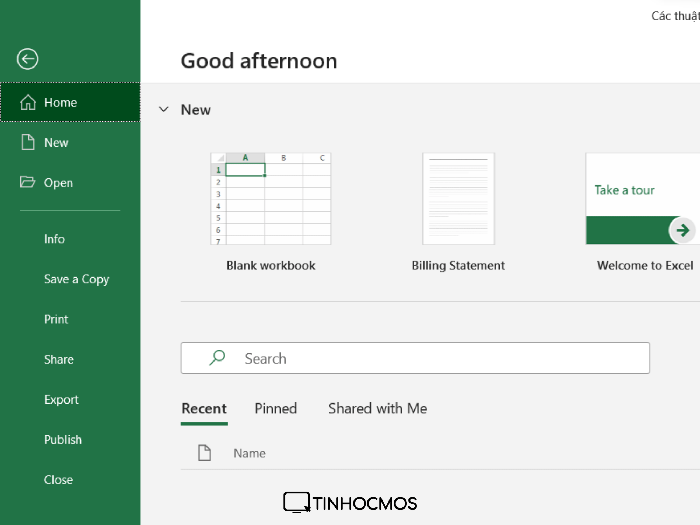
Task: Collapse the New section chevron
Action: click(164, 110)
